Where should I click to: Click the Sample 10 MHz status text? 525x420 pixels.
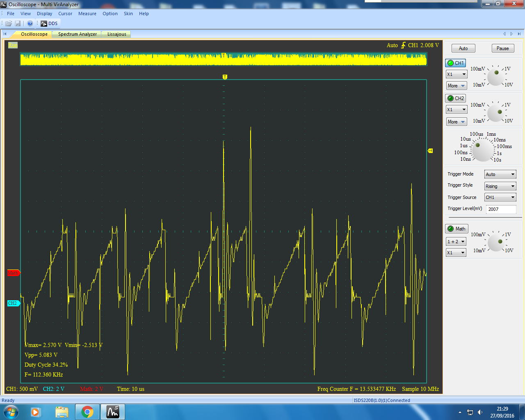click(420, 389)
